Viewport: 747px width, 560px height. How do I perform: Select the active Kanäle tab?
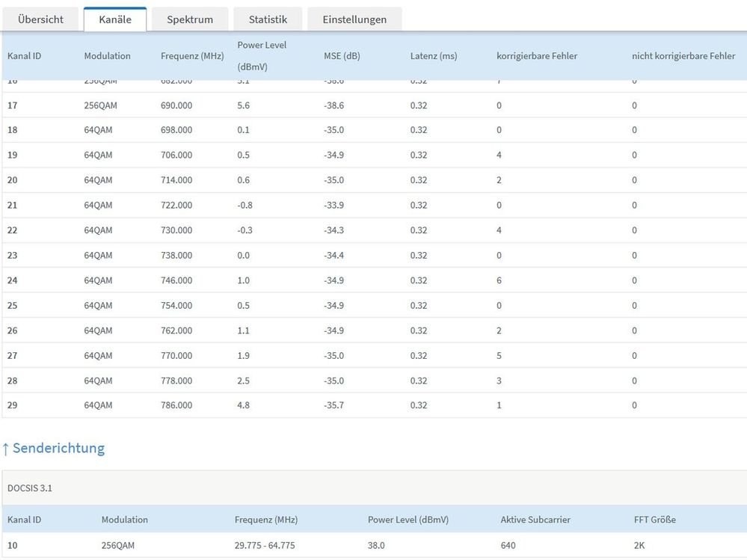point(114,19)
